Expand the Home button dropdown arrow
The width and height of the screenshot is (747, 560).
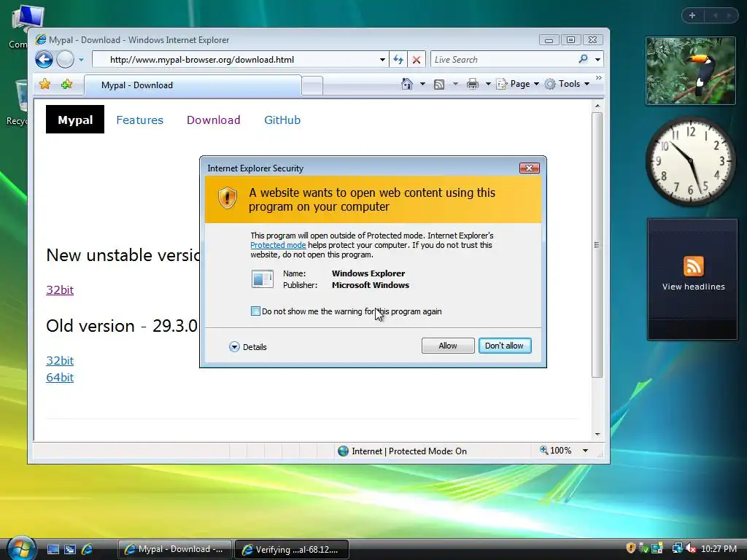422,85
